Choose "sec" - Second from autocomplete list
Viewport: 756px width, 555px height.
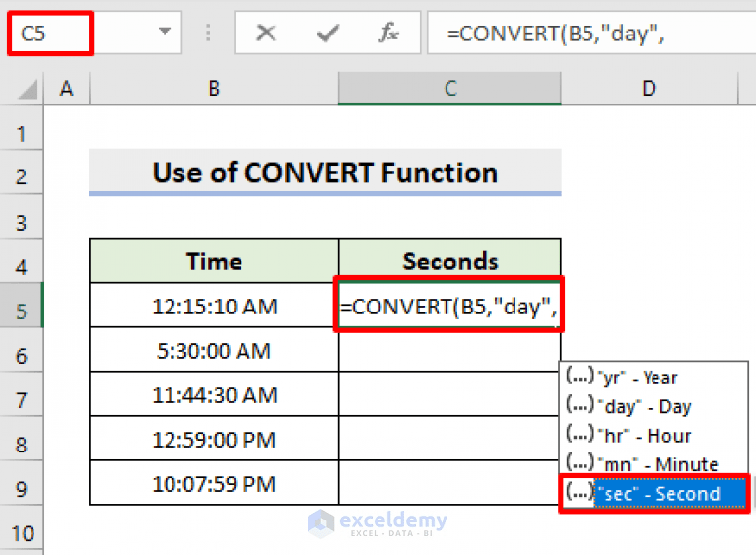point(654,493)
